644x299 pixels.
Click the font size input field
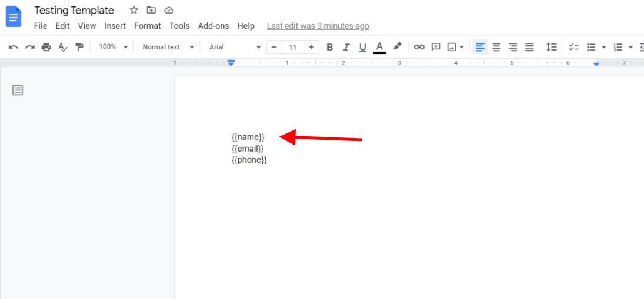pyautogui.click(x=293, y=47)
